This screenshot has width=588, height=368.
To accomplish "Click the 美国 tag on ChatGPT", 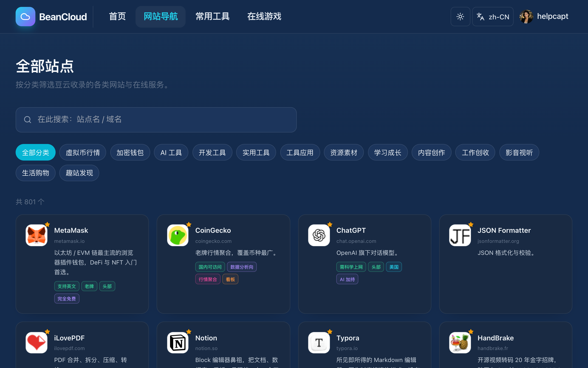I will (x=394, y=267).
